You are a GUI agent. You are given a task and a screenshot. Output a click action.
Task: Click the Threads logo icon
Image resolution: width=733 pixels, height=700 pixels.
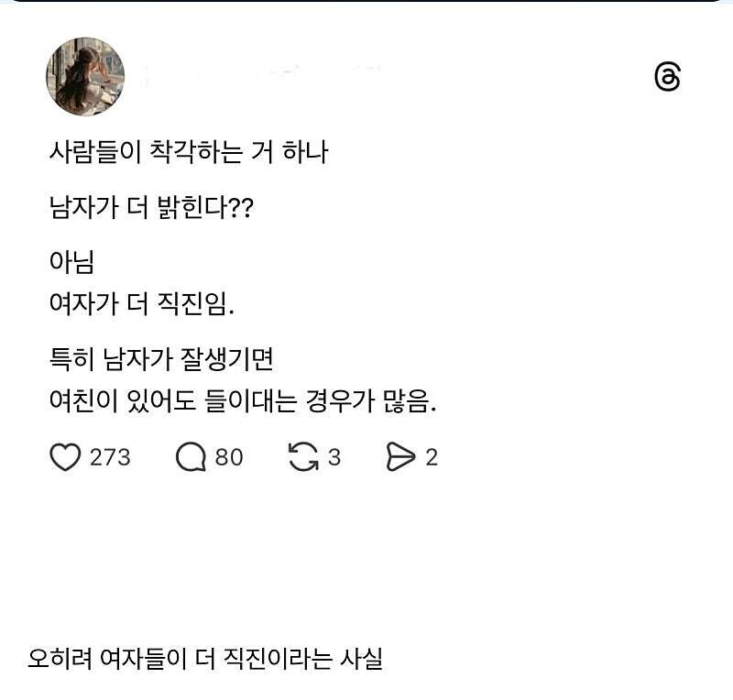point(668,78)
